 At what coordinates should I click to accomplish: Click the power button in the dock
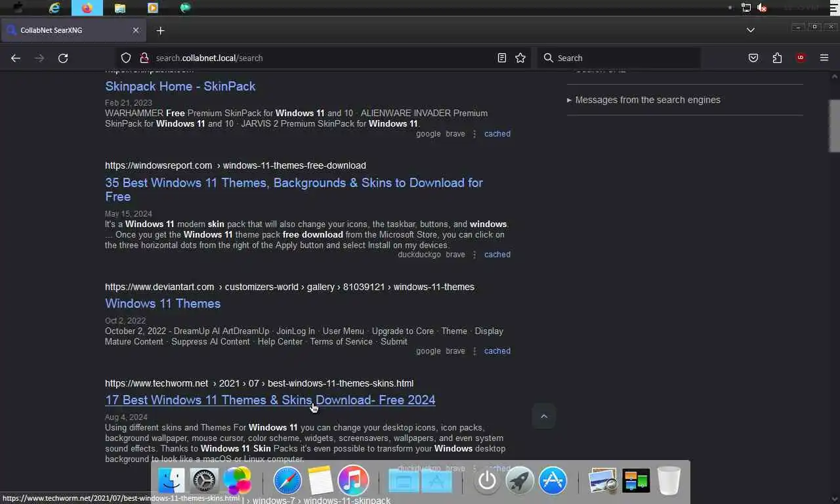(x=487, y=481)
